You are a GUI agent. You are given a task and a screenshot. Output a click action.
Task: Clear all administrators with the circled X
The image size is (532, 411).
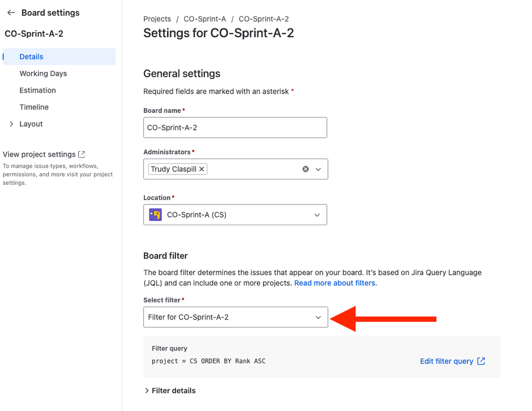(x=306, y=169)
